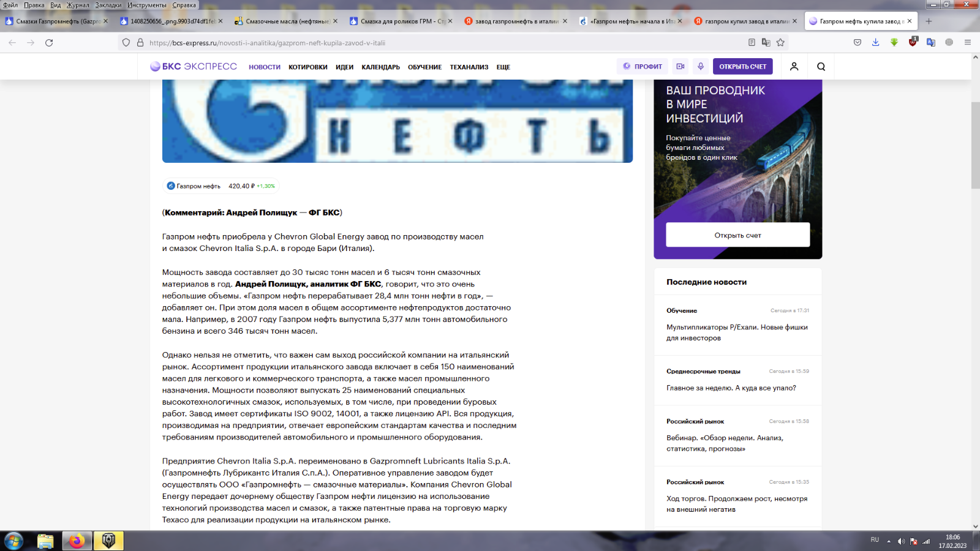Click translate page icon in address bar
Viewport: 980px width, 551px height.
766,43
